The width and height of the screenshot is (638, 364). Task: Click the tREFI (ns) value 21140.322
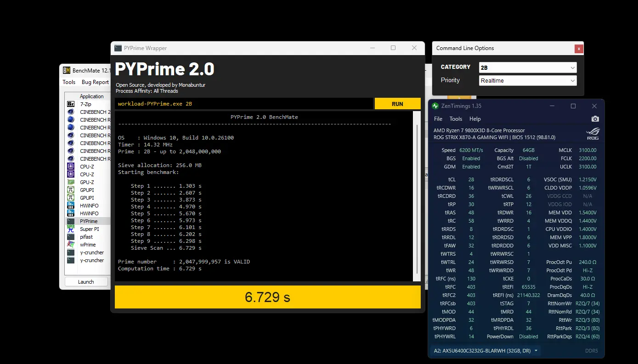point(528,295)
